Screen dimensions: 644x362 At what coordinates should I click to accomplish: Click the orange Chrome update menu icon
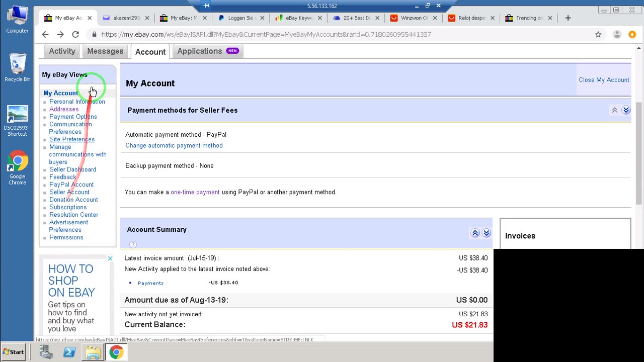(x=632, y=34)
